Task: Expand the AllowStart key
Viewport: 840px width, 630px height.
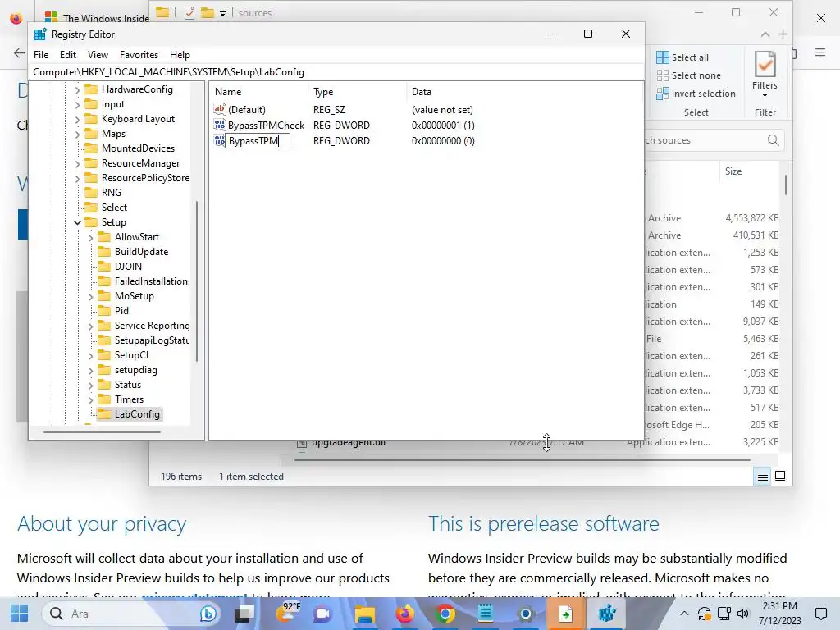Action: pyautogui.click(x=90, y=237)
